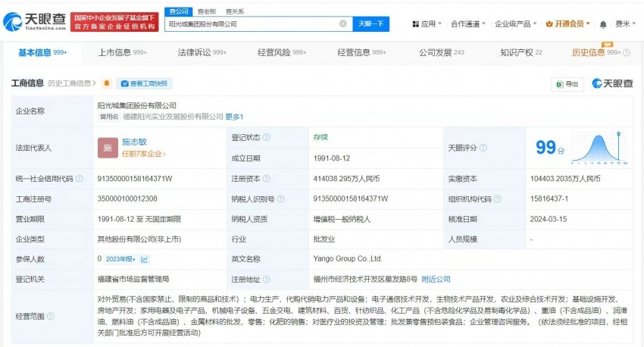Screen dimensions: 644x347
Task: Click the help icon next to 历史信息 tab
Action: [x=627, y=52]
